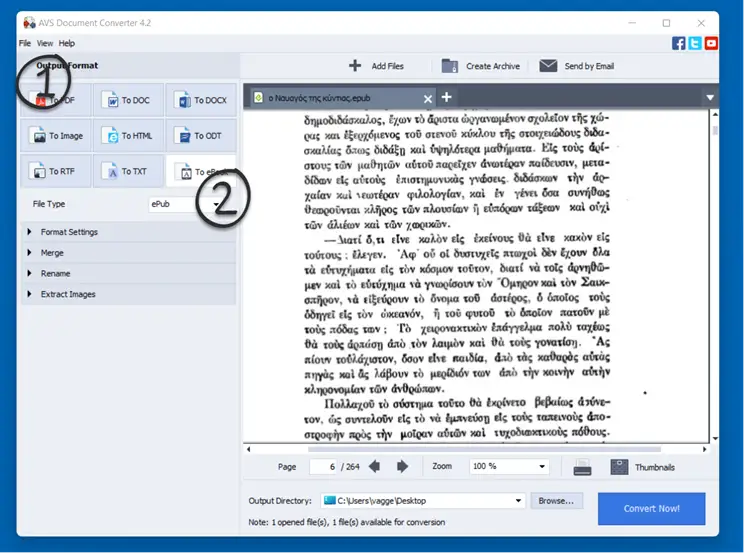Choose the To Image output format
This screenshot has width=744, height=553.
point(56,136)
